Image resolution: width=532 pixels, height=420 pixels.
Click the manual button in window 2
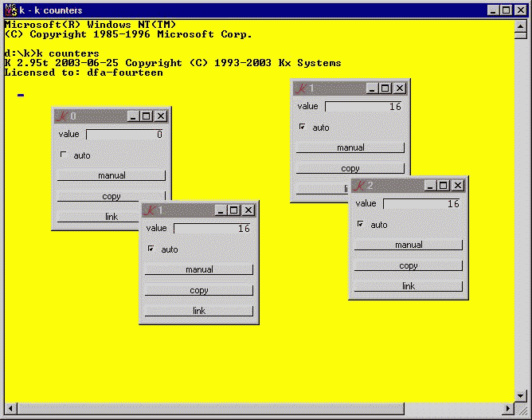click(409, 245)
